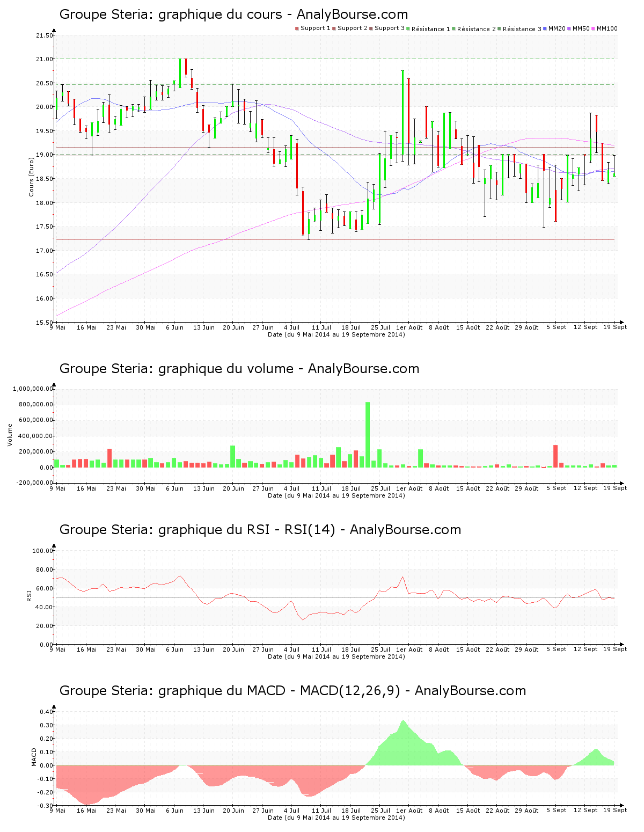Click the 19.00 tick on price axis

pos(44,155)
